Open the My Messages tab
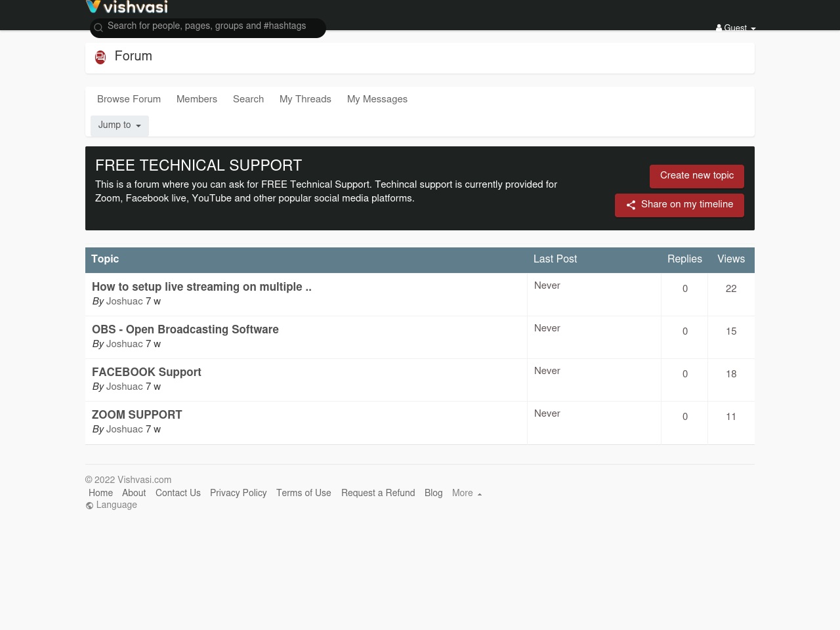 coord(377,99)
